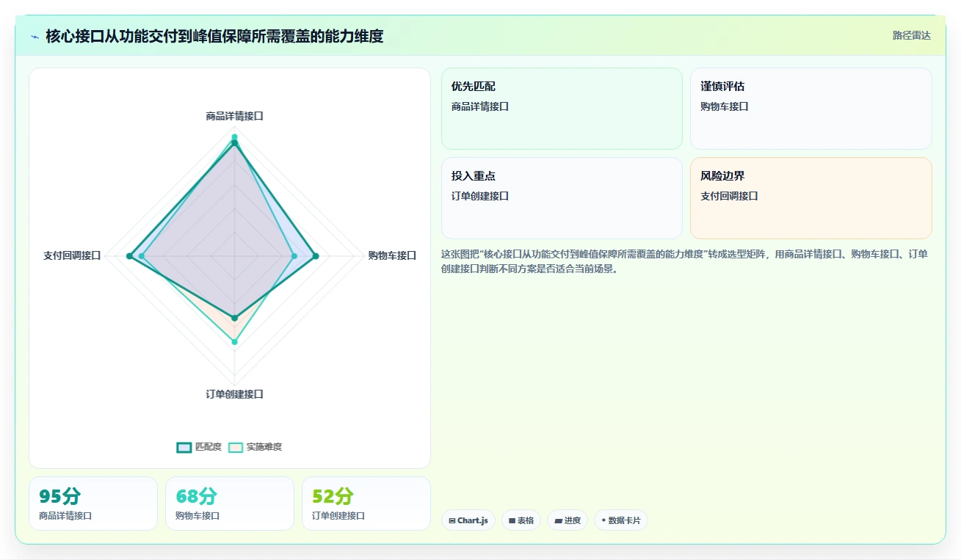Screen dimensions: 961x560
Task: Open the 风险边界 card
Action: click(811, 198)
